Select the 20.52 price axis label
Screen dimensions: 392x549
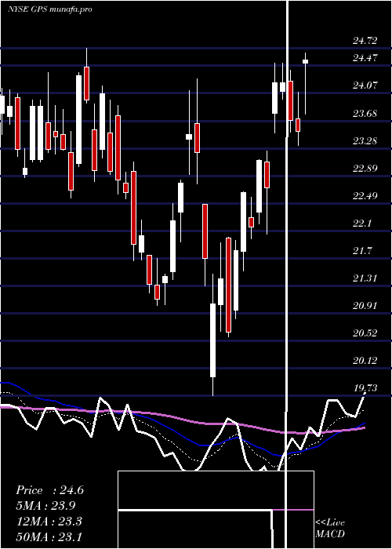pos(365,333)
